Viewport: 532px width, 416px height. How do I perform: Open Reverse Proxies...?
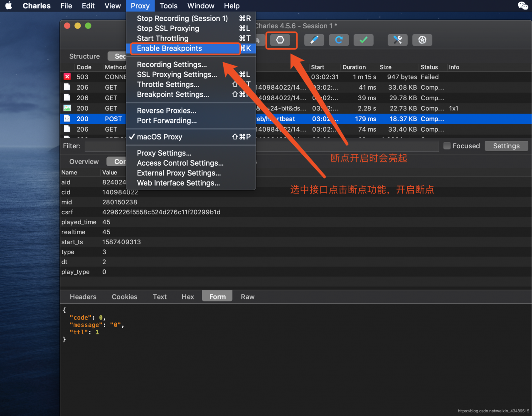191,110
